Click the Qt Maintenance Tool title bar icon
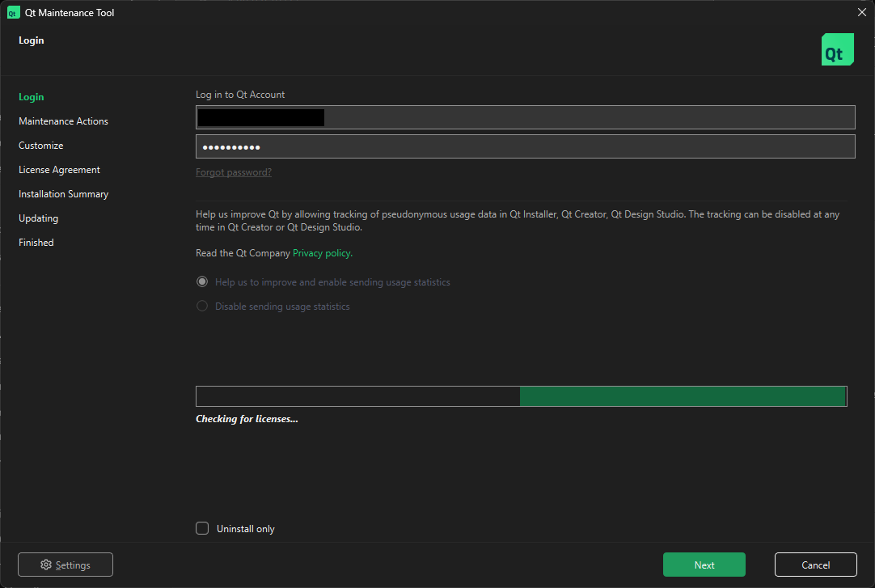The width and height of the screenshot is (875, 588). coord(13,13)
